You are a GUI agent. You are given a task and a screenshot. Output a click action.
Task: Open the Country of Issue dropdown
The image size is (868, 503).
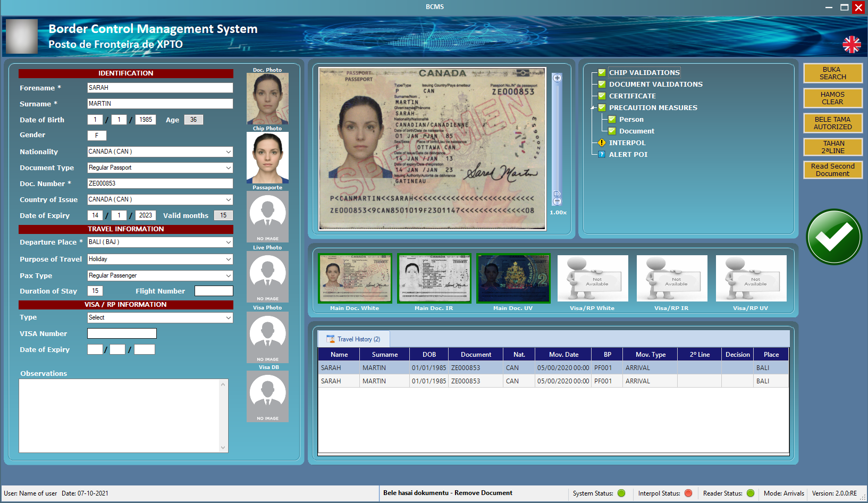[x=229, y=199]
